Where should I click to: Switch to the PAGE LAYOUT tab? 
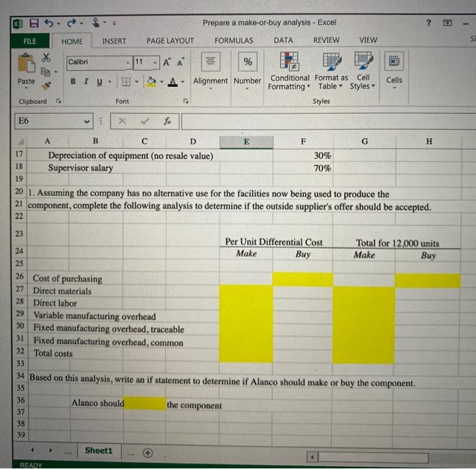(170, 41)
